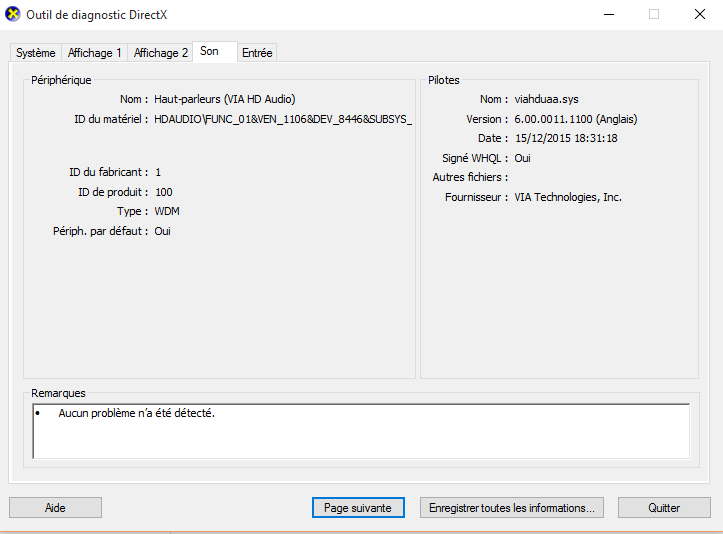The height and width of the screenshot is (534, 723).
Task: Click 'Aucun problème n'a été détecté' text
Action: 136,413
